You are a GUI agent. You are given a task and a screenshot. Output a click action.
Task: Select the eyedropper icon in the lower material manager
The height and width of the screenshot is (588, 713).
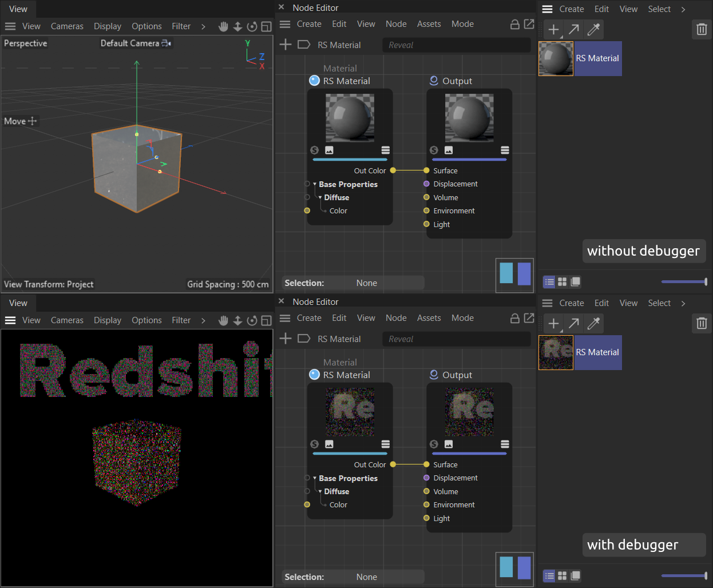pyautogui.click(x=594, y=323)
